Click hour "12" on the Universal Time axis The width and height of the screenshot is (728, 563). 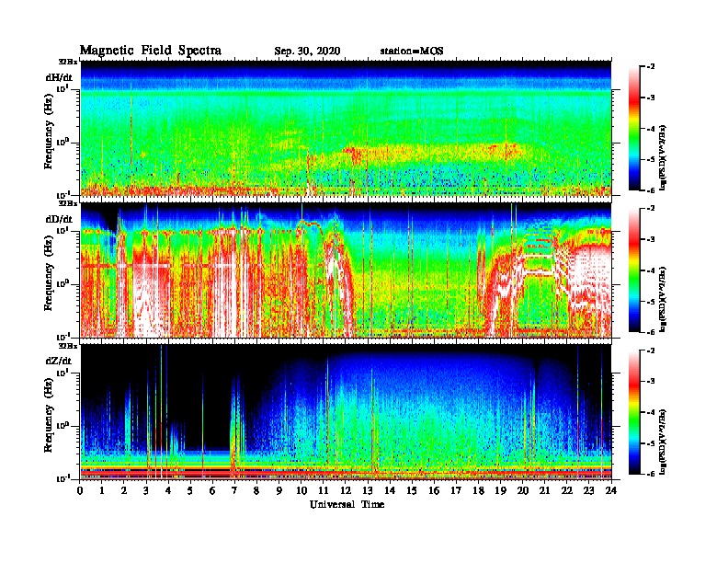(x=346, y=490)
